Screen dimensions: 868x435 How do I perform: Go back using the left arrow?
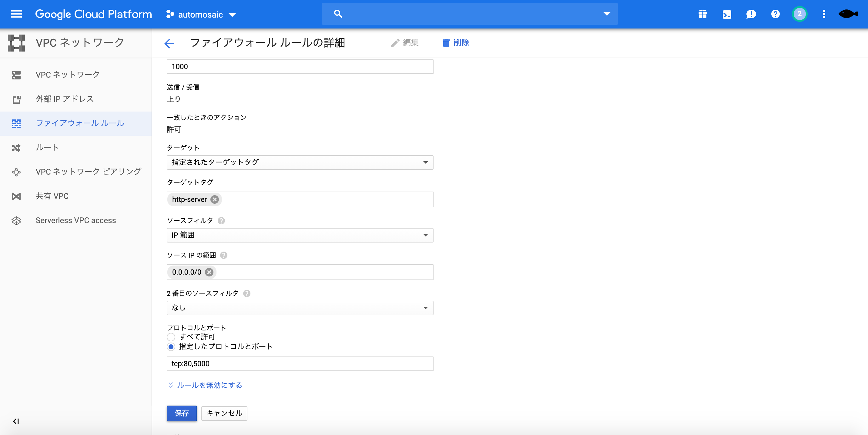coord(169,43)
